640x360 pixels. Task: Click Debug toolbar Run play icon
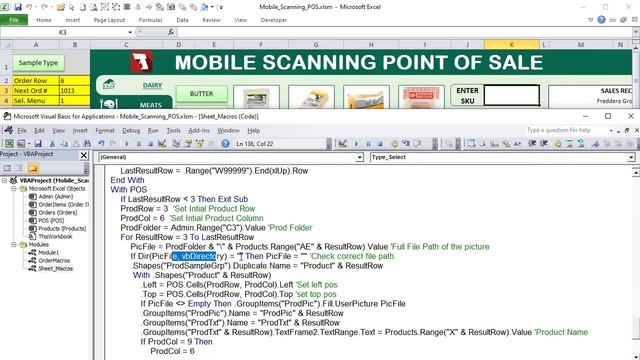pyautogui.click(x=356, y=144)
